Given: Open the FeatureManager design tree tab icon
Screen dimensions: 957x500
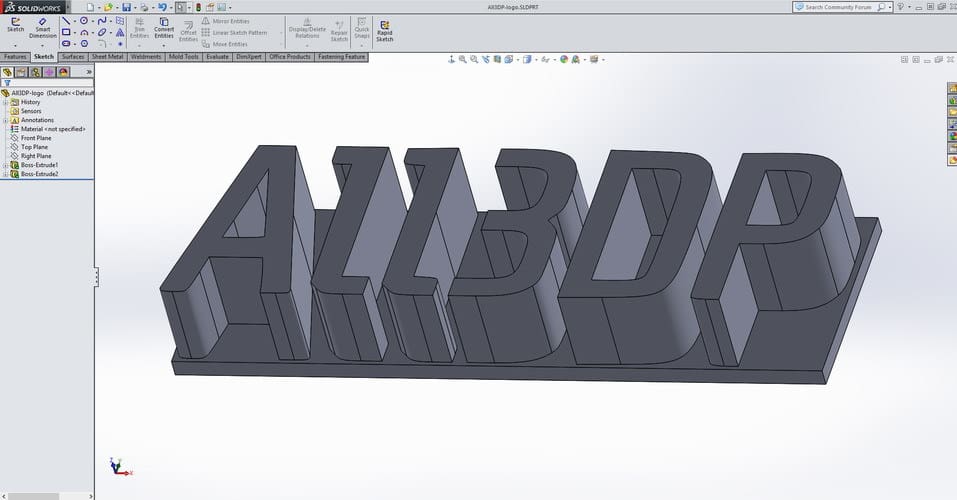Looking at the screenshot, I should 7,72.
